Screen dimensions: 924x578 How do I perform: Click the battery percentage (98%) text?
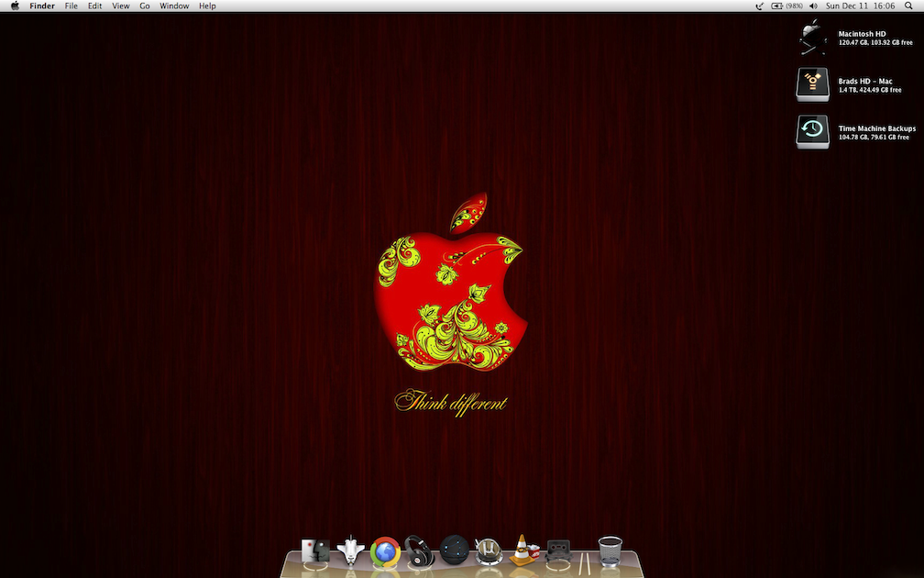point(795,6)
